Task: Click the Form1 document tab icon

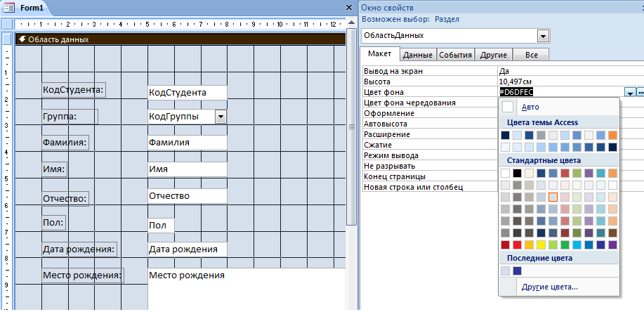Action: (x=9, y=7)
